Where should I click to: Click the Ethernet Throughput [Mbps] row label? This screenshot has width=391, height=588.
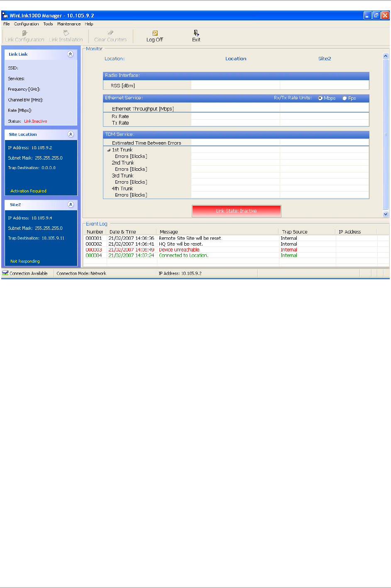[143, 109]
